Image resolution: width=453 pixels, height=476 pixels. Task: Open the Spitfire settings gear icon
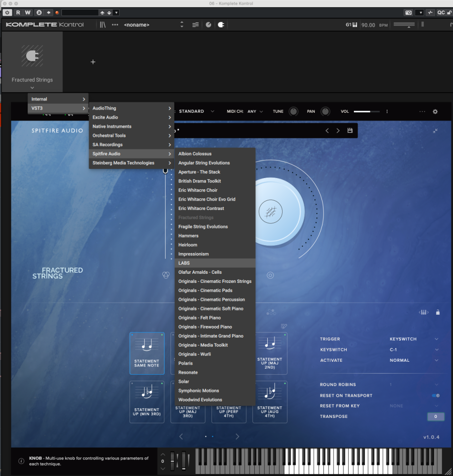pos(435,111)
